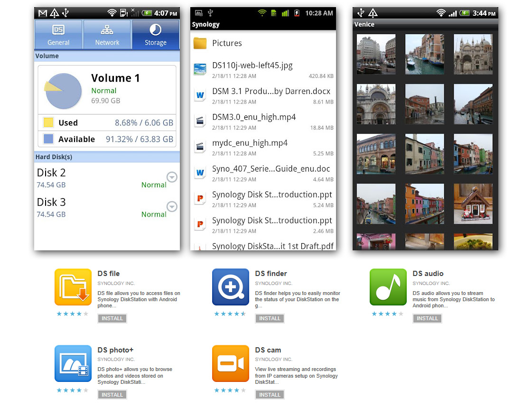Switch to the General tab
The image size is (532, 409).
pyautogui.click(x=58, y=35)
